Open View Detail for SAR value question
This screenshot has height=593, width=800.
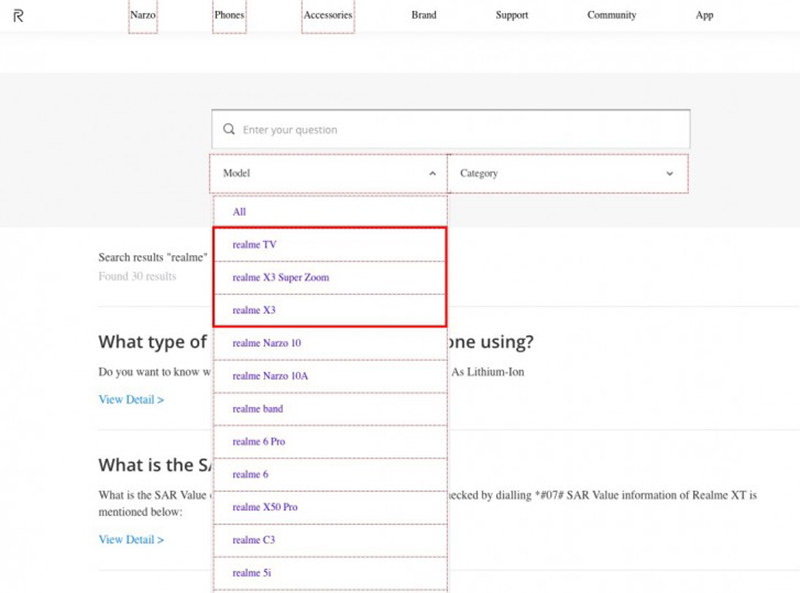coord(131,540)
